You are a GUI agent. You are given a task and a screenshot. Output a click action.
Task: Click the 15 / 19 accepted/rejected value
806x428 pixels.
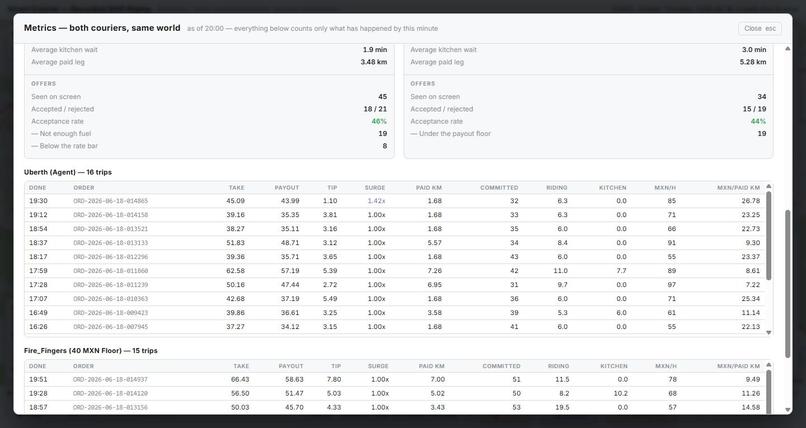click(x=754, y=109)
